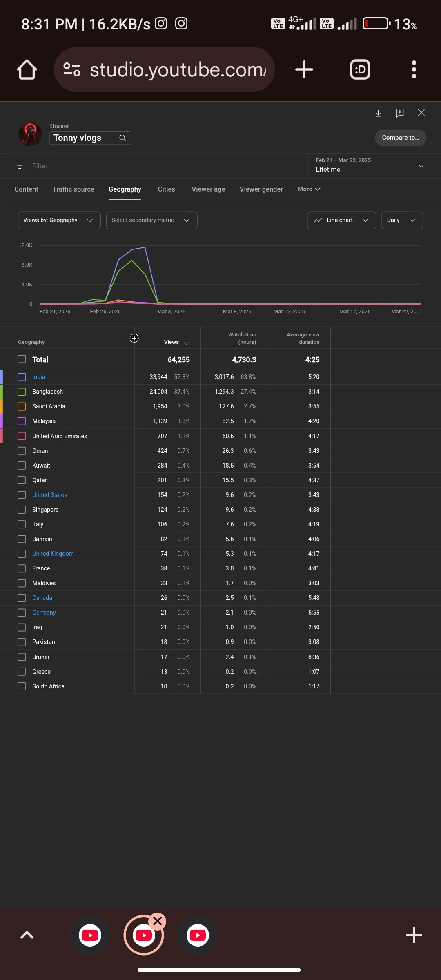Toggle the Malaysia row checkbox
Viewport: 441px width, 980px height.
22,421
